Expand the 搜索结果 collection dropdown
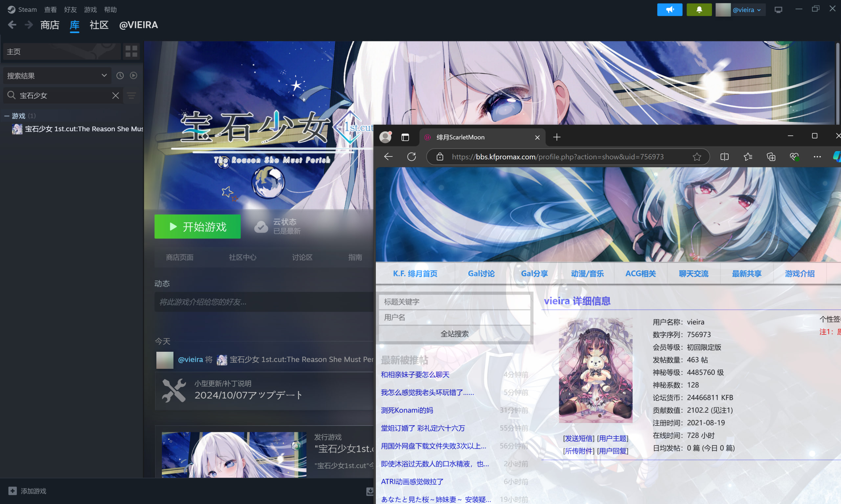 104,75
